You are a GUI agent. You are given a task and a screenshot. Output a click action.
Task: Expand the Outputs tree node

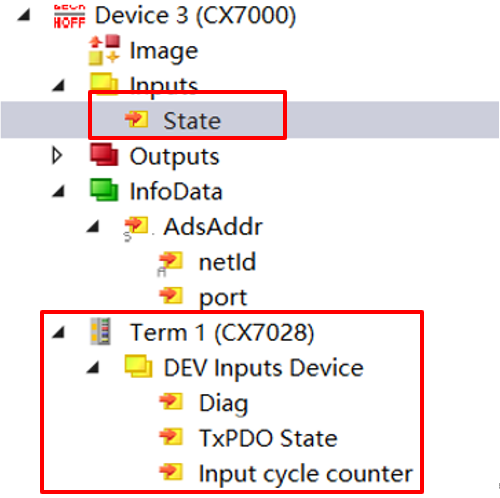pos(57,156)
